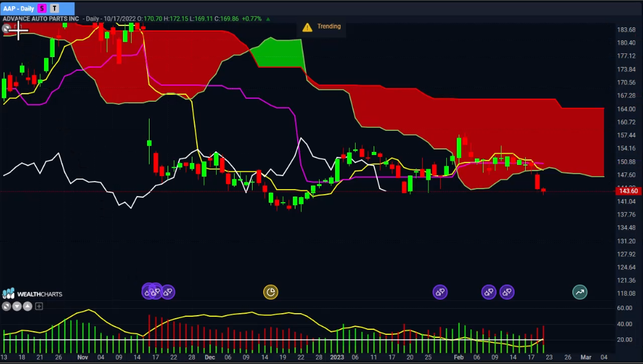The height and width of the screenshot is (364, 643).
Task: Click the Nov label on the time axis
Action: 83,357
